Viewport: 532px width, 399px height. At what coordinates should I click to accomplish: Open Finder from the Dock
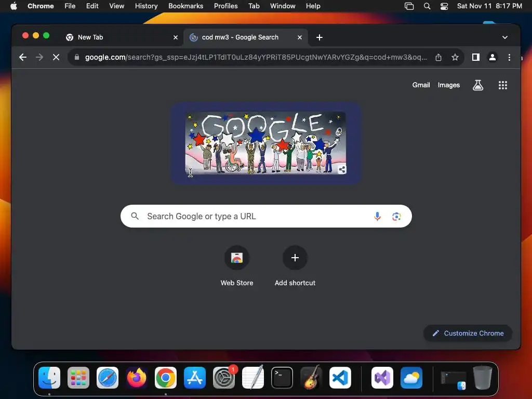(49, 378)
